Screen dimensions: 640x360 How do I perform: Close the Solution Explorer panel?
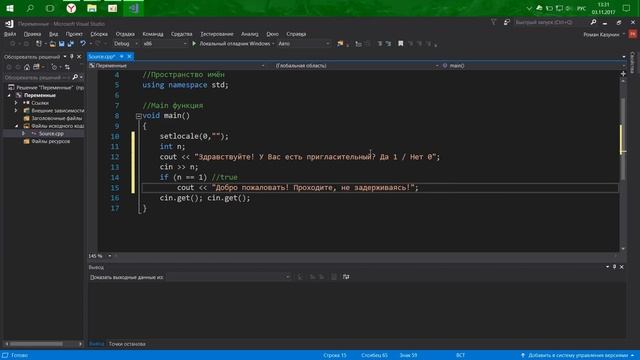79,57
